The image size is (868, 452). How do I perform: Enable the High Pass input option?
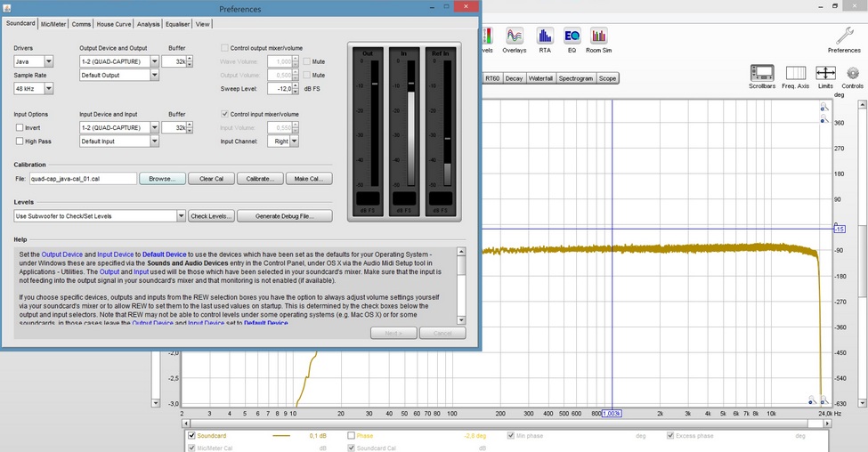20,141
